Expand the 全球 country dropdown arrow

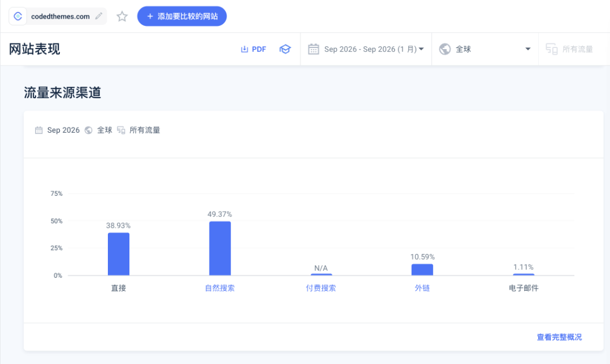click(528, 49)
